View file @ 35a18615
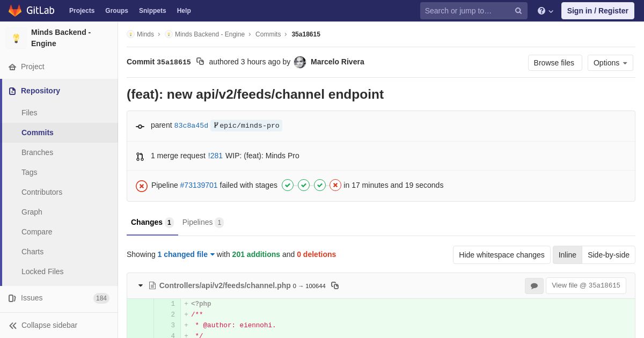644x338 pixels. click(x=586, y=285)
